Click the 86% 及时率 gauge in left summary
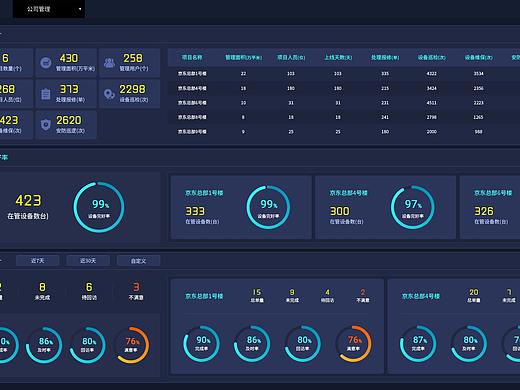Image resolution: width=520 pixels, height=390 pixels. point(44,345)
